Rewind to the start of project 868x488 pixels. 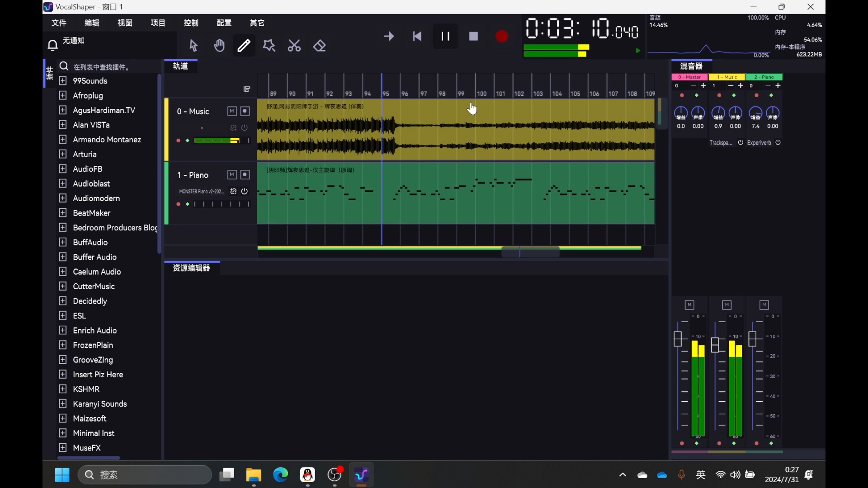pos(417,36)
